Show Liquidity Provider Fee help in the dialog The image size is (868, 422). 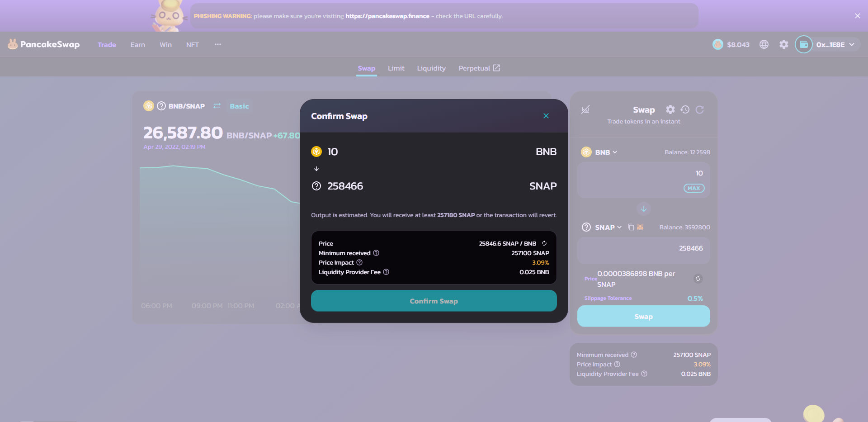pyautogui.click(x=386, y=272)
